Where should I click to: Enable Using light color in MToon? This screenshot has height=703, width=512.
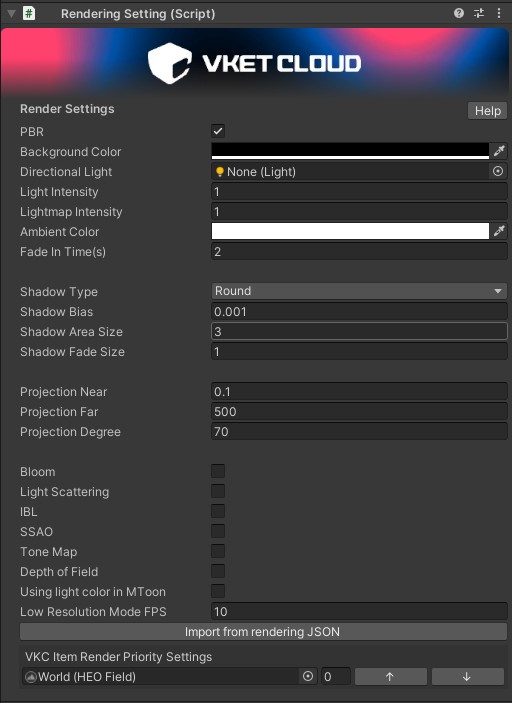click(x=218, y=591)
